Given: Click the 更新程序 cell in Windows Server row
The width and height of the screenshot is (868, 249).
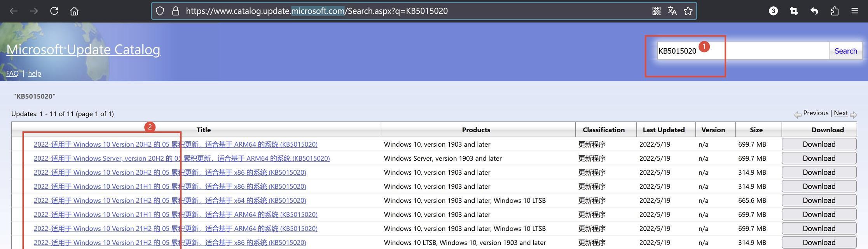Looking at the screenshot, I should pyautogui.click(x=592, y=158).
